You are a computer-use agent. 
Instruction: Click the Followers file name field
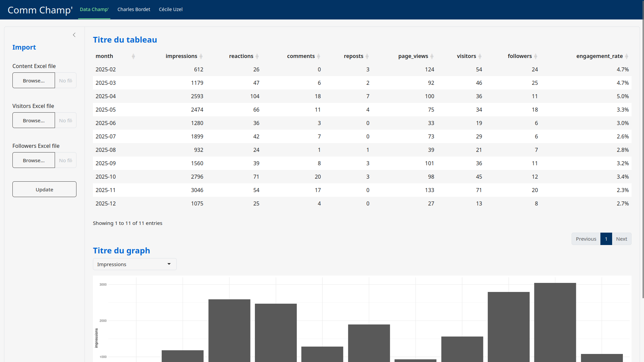[66, 160]
